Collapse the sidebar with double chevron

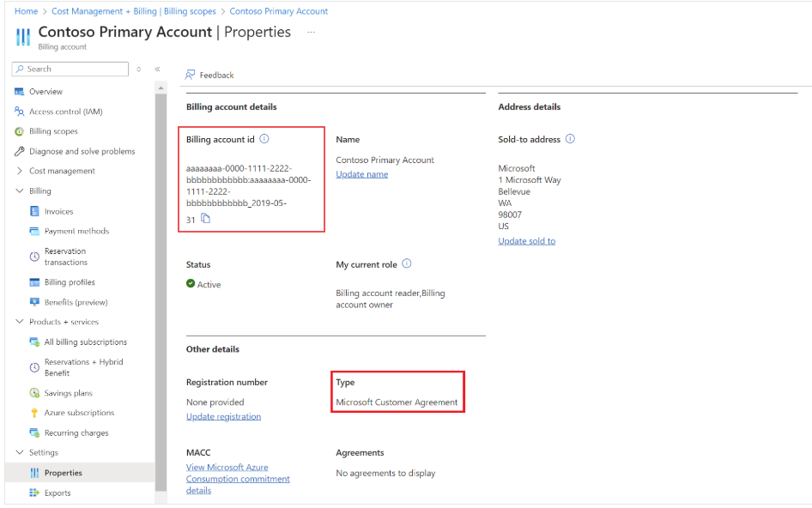157,69
